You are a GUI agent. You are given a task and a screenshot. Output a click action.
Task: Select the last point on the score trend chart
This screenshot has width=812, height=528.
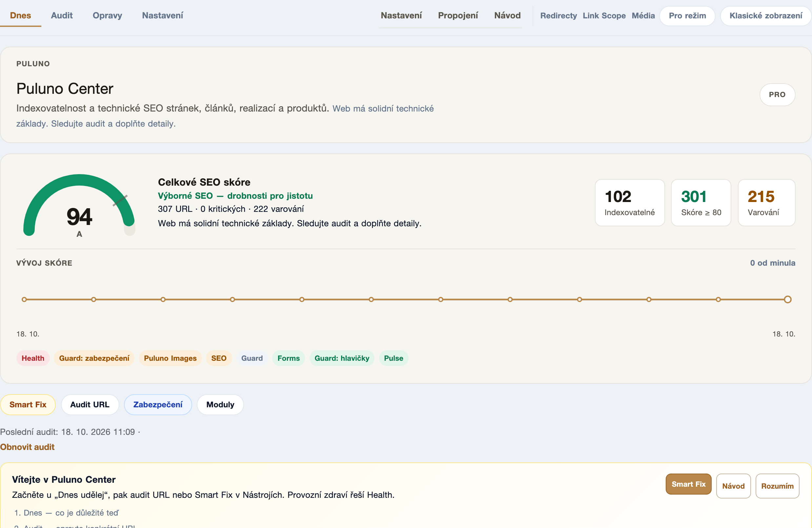[x=787, y=299]
